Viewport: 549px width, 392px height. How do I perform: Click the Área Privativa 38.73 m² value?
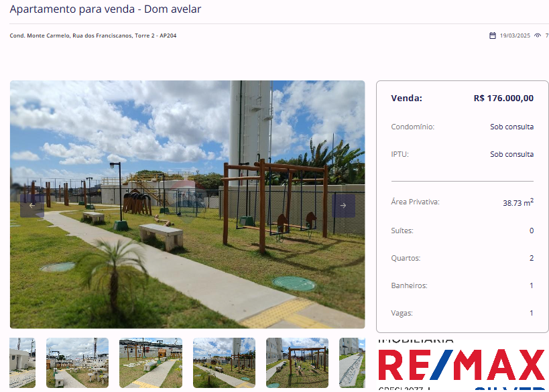518,202
